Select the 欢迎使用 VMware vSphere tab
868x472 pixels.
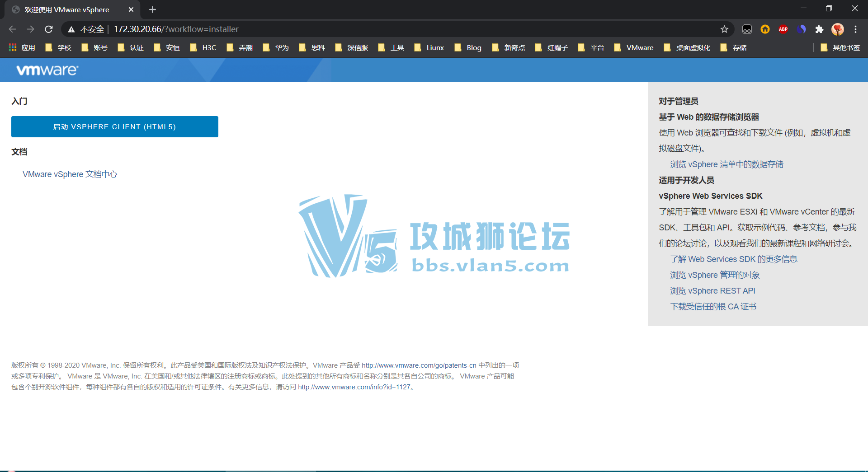(x=68, y=9)
